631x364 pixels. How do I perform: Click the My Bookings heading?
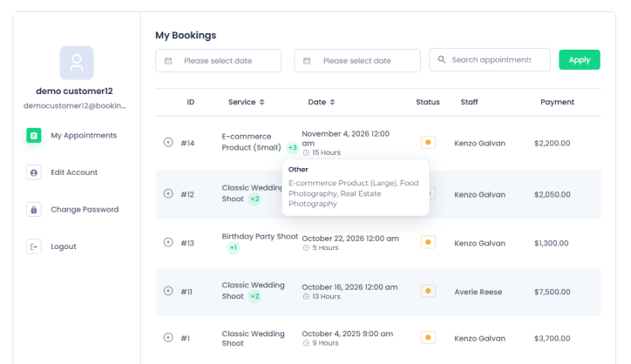(186, 36)
